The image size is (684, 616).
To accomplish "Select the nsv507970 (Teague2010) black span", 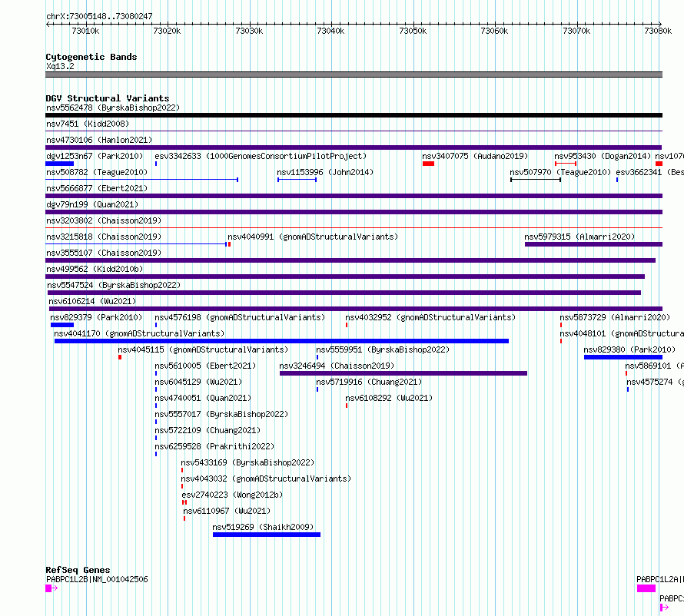I will click(x=536, y=180).
